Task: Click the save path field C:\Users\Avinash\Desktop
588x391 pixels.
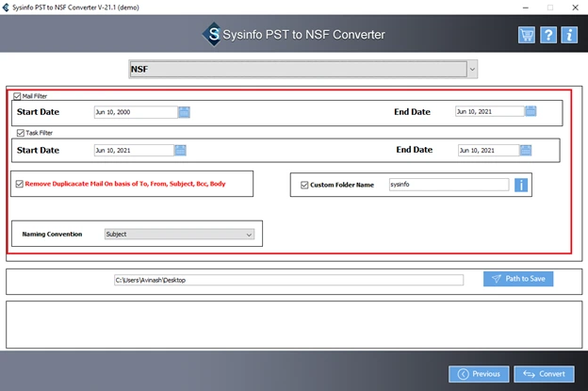Action: [288, 280]
